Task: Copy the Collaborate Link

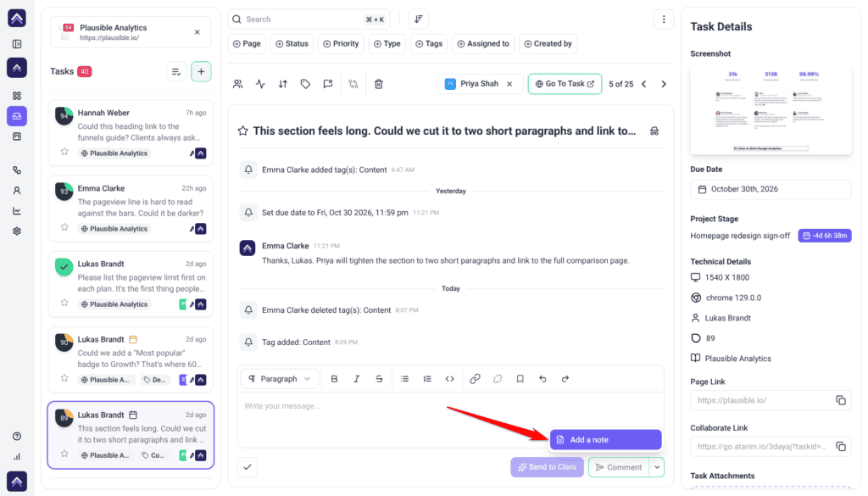Action: (x=841, y=446)
